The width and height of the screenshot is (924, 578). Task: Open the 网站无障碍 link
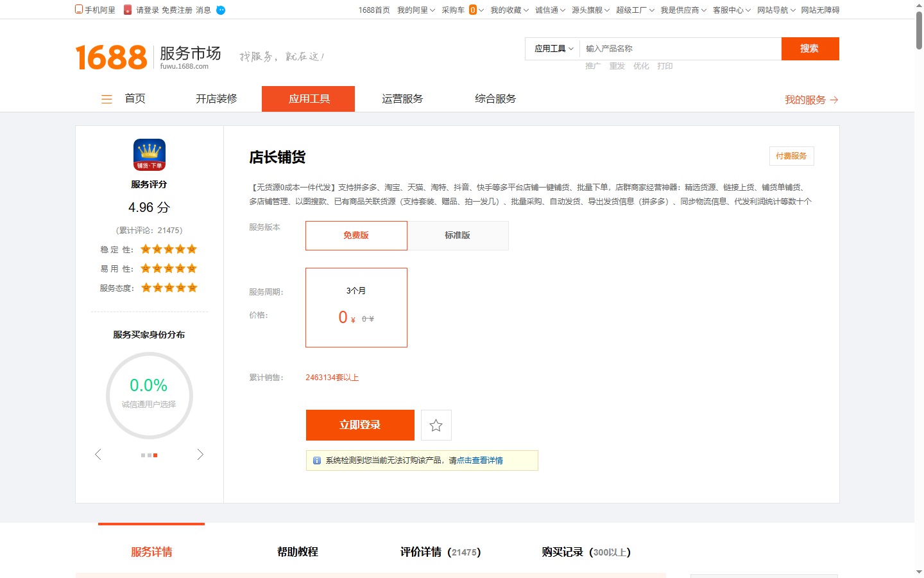tap(820, 10)
